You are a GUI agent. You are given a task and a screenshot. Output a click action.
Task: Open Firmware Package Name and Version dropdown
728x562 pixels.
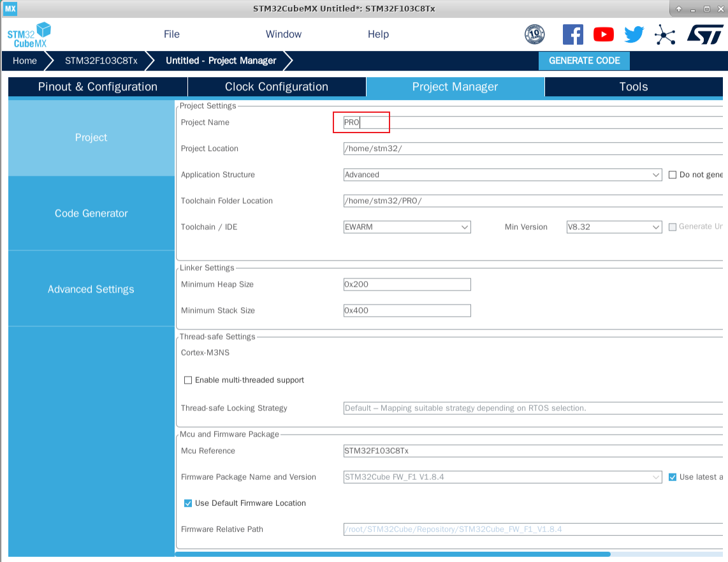point(503,477)
